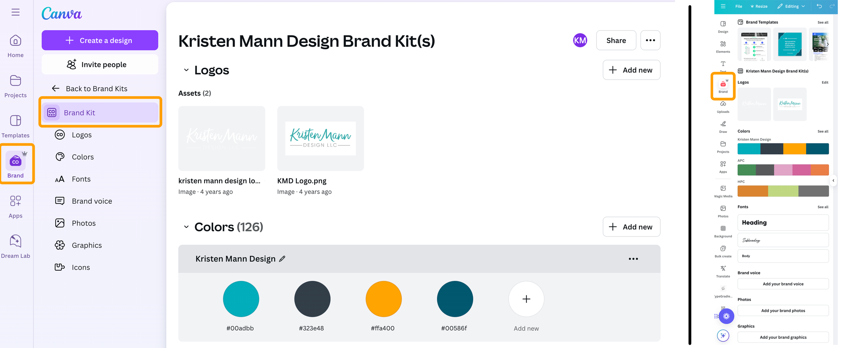
Task: Click Add your brand photos
Action: pos(783,311)
